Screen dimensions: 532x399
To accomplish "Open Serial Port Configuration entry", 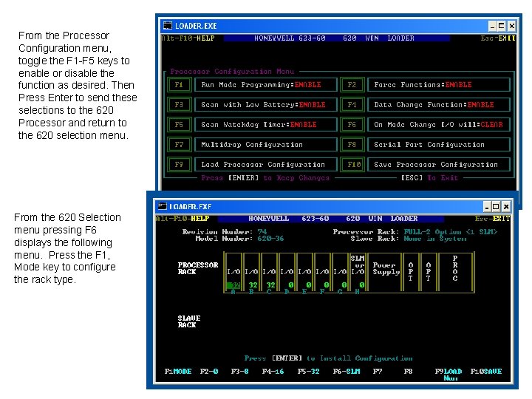I will pyautogui.click(x=439, y=145).
